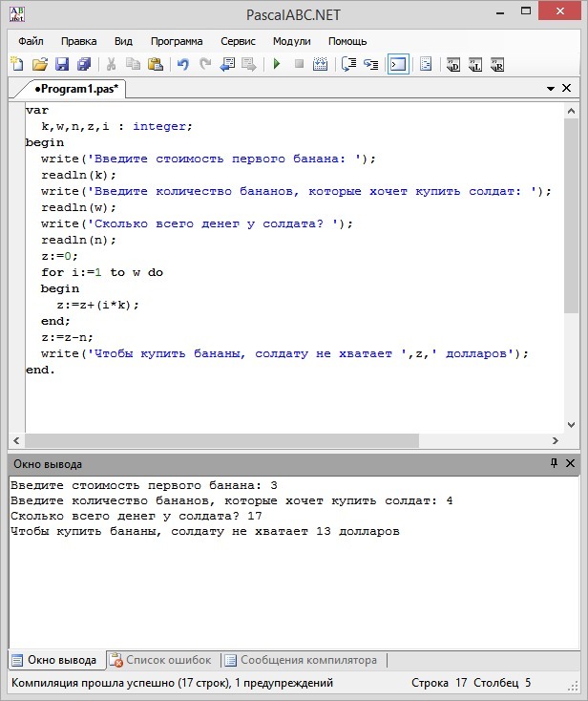Run the program with green arrow
The image size is (588, 701).
point(277,64)
